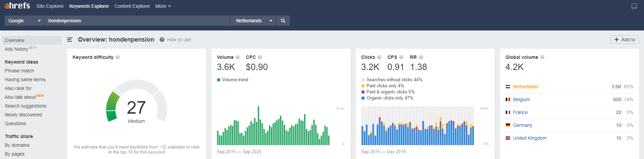Open Newly discovered keywords

pos(23,115)
